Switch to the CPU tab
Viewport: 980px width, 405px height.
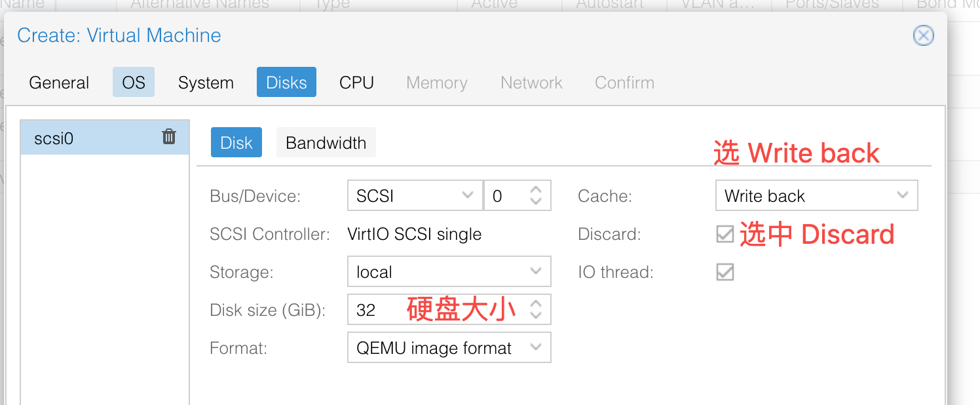(x=356, y=83)
